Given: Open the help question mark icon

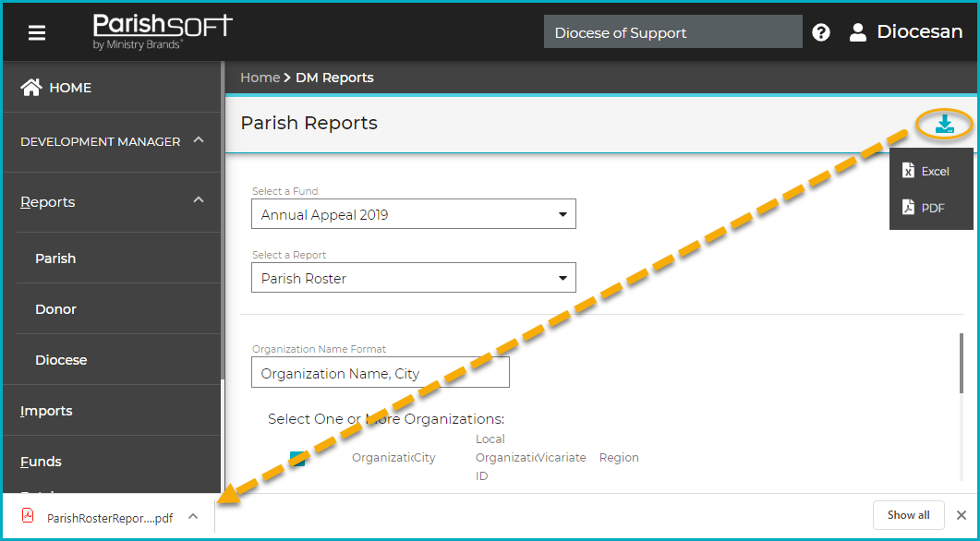Looking at the screenshot, I should point(820,32).
